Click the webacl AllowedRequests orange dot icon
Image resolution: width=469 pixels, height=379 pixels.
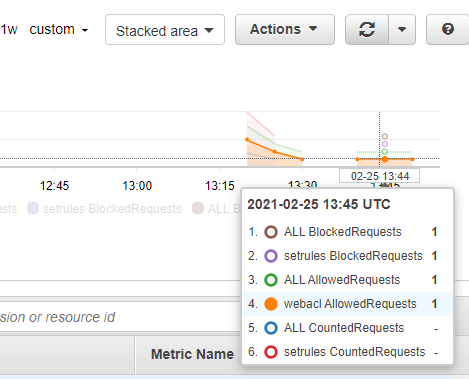pos(271,304)
